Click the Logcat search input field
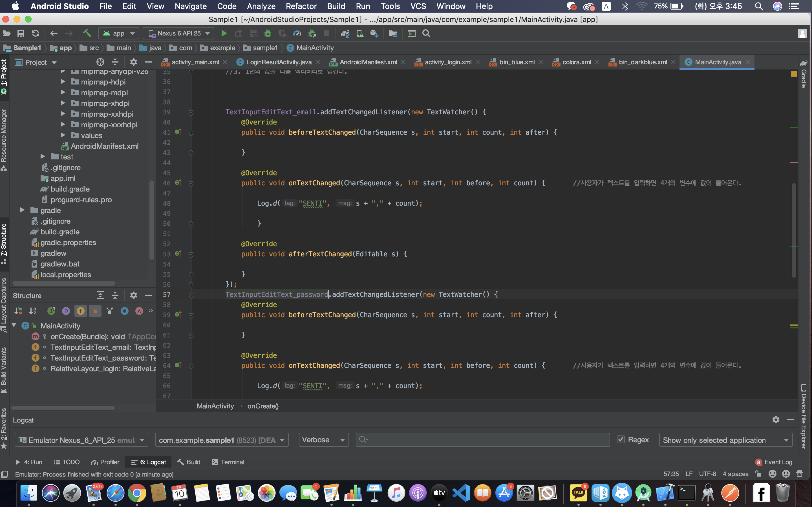 (483, 440)
